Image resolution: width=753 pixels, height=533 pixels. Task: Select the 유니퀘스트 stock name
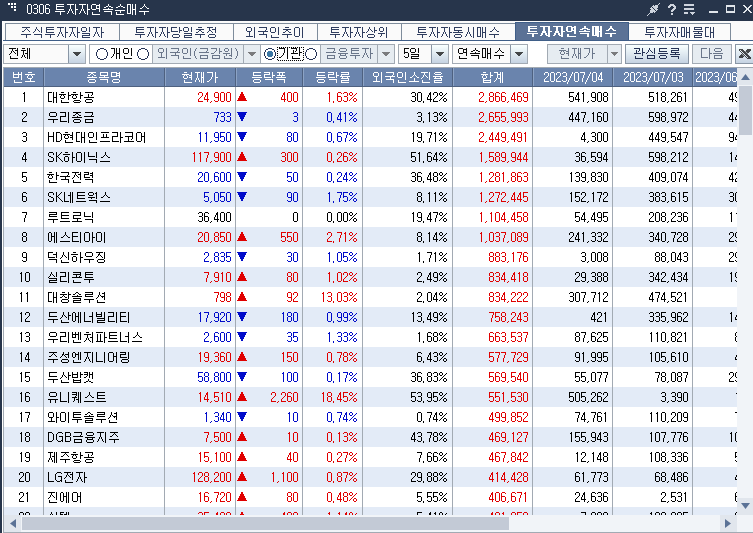76,398
